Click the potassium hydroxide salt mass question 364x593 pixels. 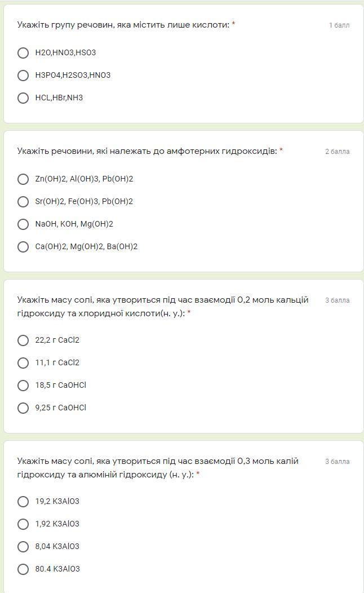click(158, 468)
